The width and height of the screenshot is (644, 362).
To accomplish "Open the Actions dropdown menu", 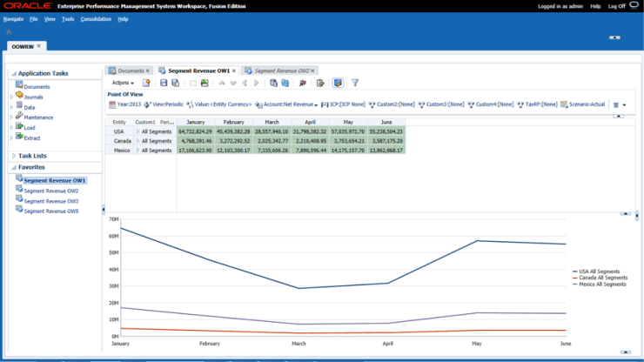I will [x=123, y=83].
